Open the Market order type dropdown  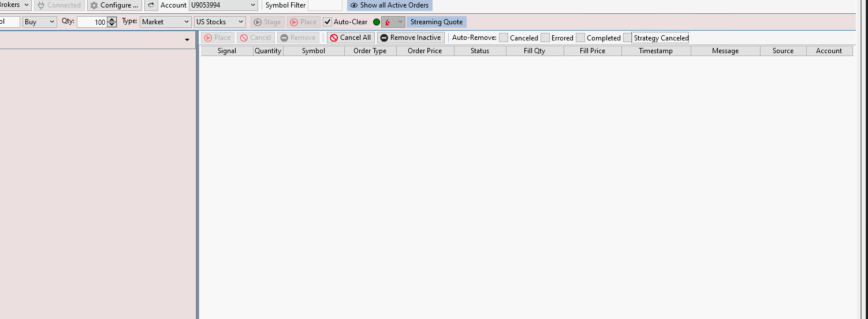point(165,22)
